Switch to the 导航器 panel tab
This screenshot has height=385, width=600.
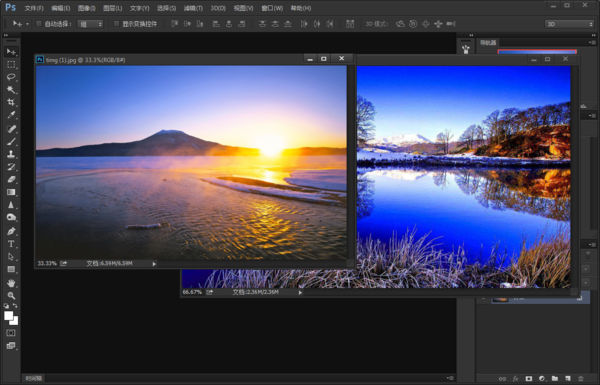tap(488, 42)
